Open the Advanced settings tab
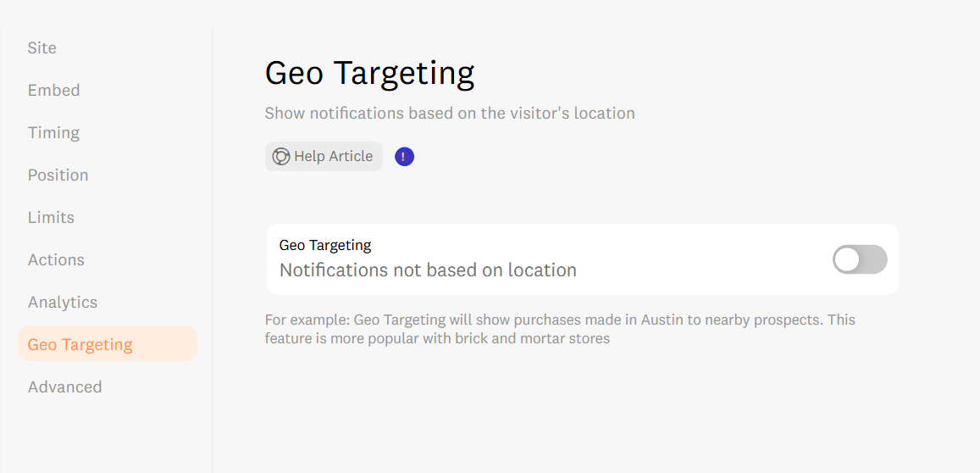Viewport: 980px width, 473px height. tap(64, 387)
